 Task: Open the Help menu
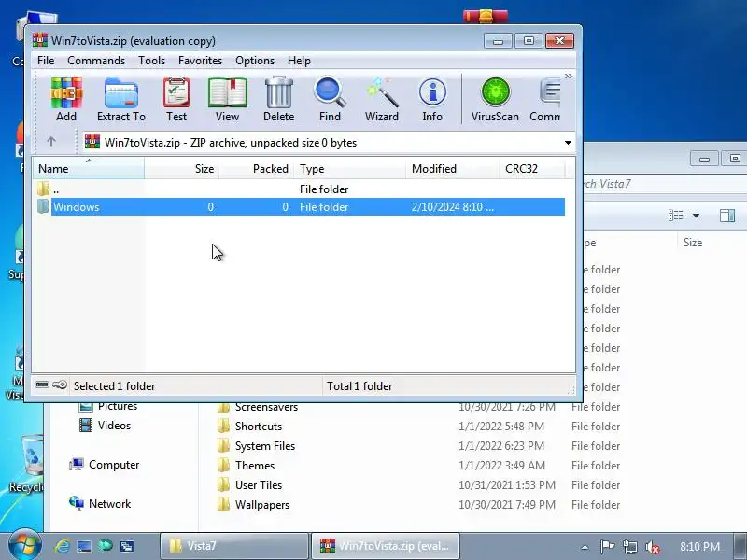click(299, 61)
